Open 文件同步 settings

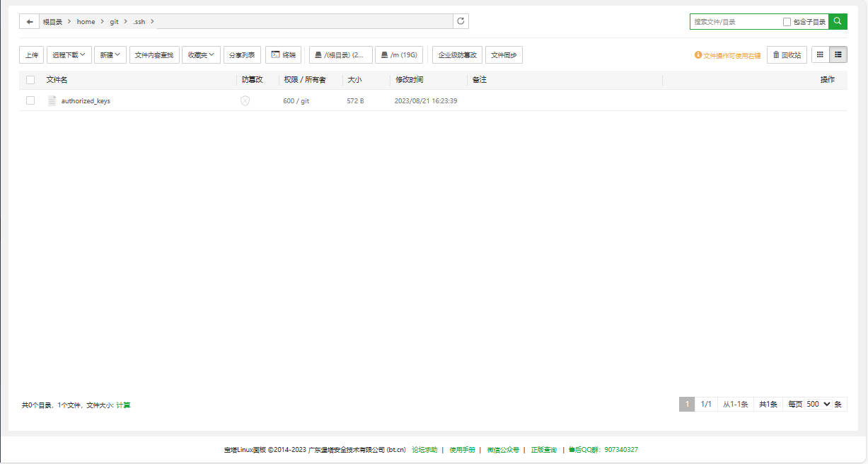pyautogui.click(x=504, y=54)
